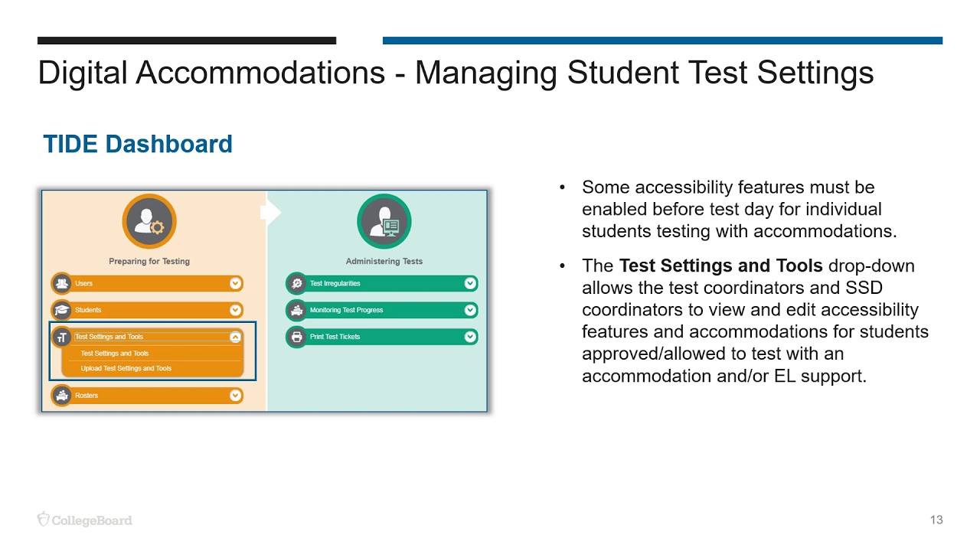Viewport: 980px width, 551px height.
Task: Expand the Students drop-down arrow
Action: 236,310
